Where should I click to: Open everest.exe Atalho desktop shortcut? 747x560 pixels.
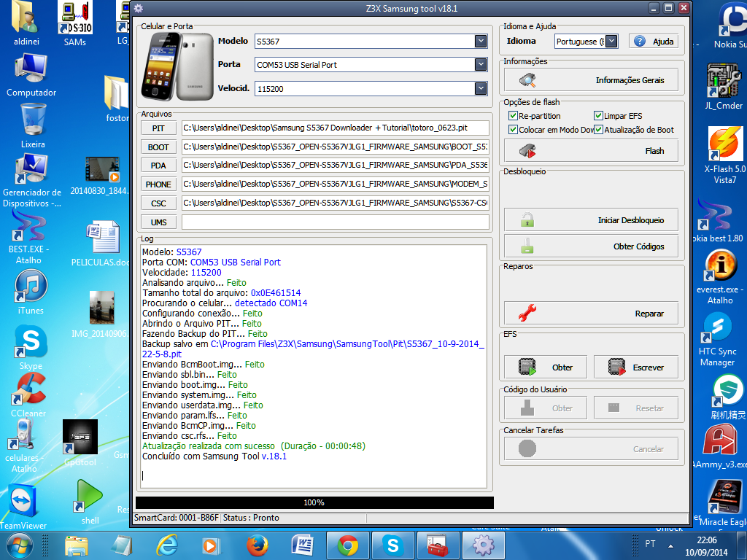point(720,276)
